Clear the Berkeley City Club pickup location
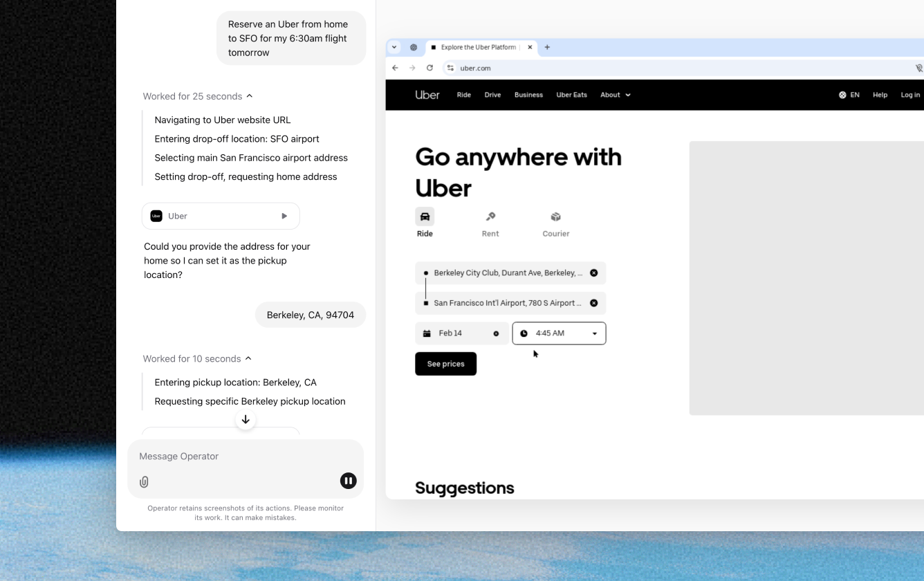This screenshot has width=924, height=581. coord(593,273)
